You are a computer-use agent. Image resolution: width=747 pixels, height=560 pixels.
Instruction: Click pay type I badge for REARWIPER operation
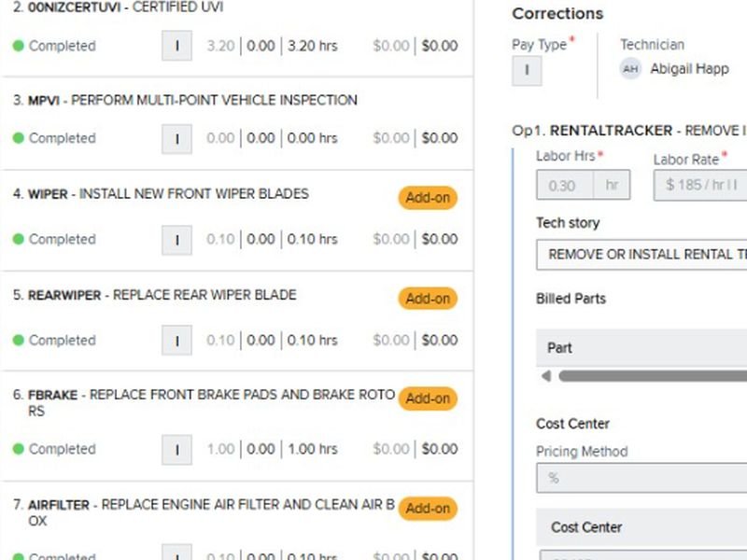(x=176, y=341)
